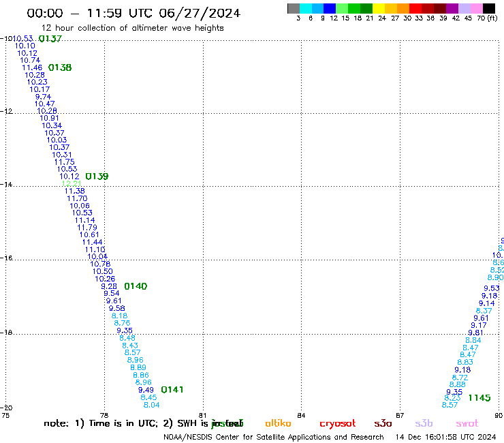Click the swot satellite legend label
This screenshot has height=443, width=504.
467,423
